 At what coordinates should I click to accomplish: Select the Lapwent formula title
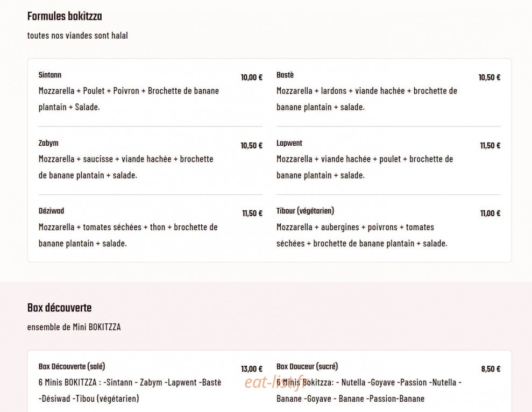(x=289, y=143)
